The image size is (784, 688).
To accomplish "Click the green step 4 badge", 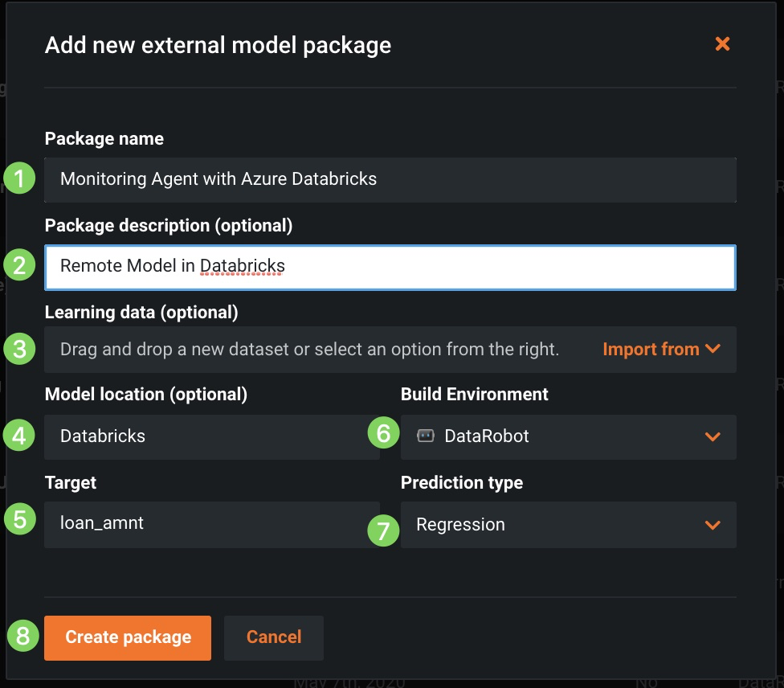I will [x=20, y=436].
